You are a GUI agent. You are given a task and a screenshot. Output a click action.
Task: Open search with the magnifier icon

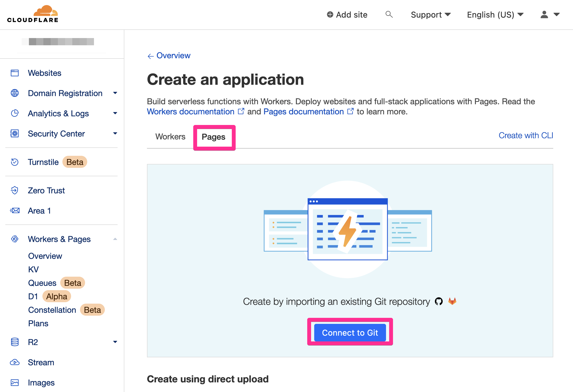pyautogui.click(x=389, y=14)
